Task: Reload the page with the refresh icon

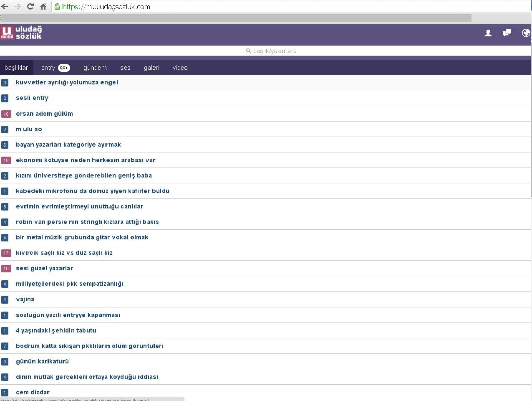Action: pyautogui.click(x=30, y=7)
